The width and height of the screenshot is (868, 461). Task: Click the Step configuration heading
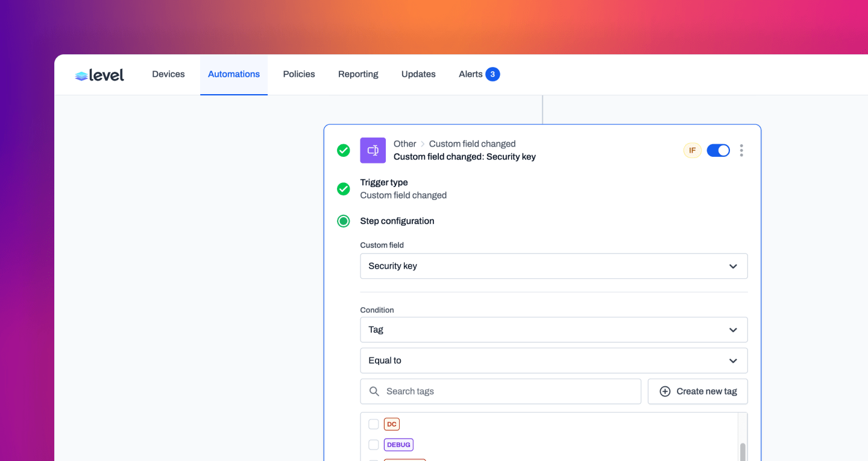[397, 221]
